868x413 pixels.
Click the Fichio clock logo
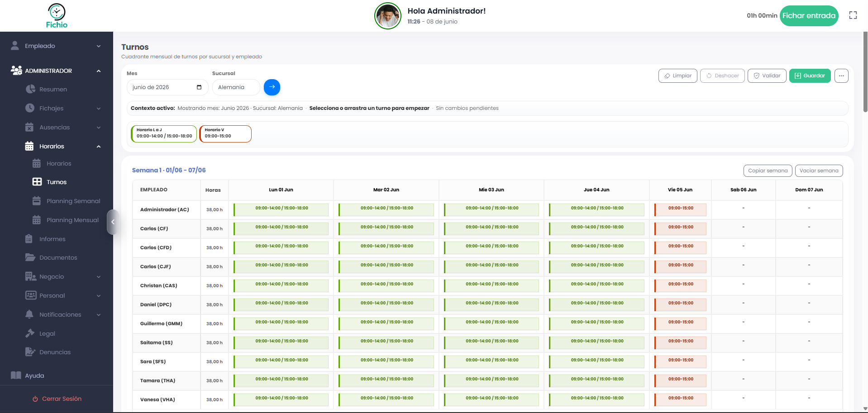pyautogui.click(x=57, y=16)
